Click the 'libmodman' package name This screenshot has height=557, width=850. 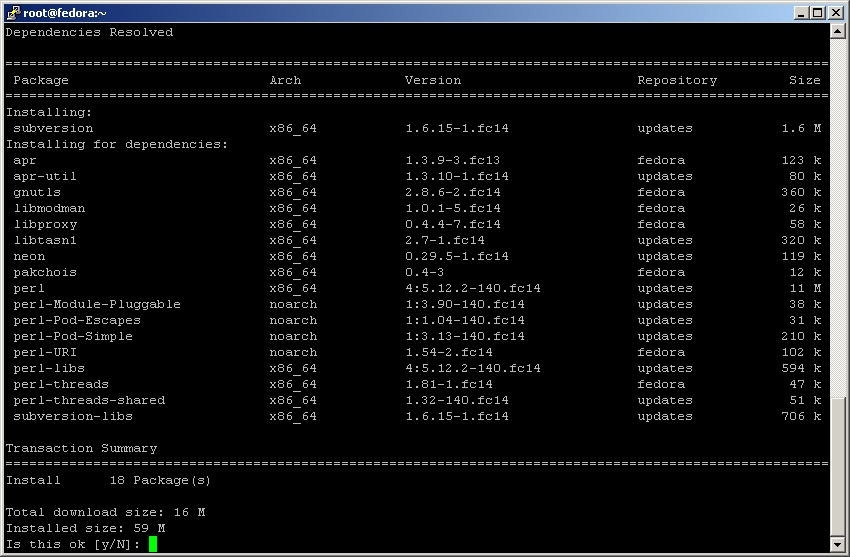[x=49, y=208]
